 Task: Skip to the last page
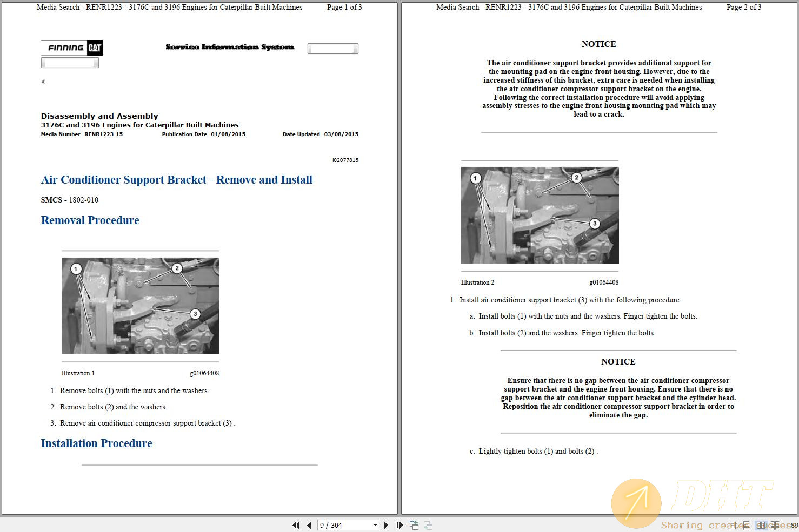click(399, 525)
